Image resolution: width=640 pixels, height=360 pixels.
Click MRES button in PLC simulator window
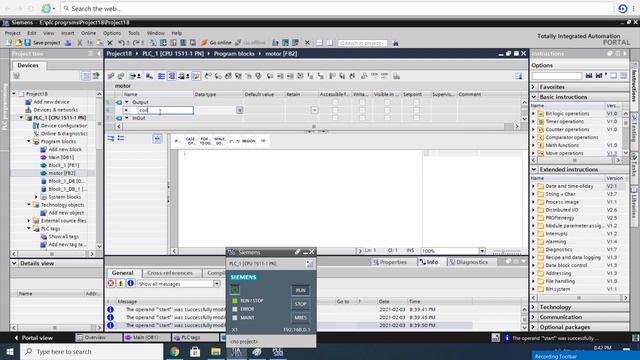click(300, 318)
